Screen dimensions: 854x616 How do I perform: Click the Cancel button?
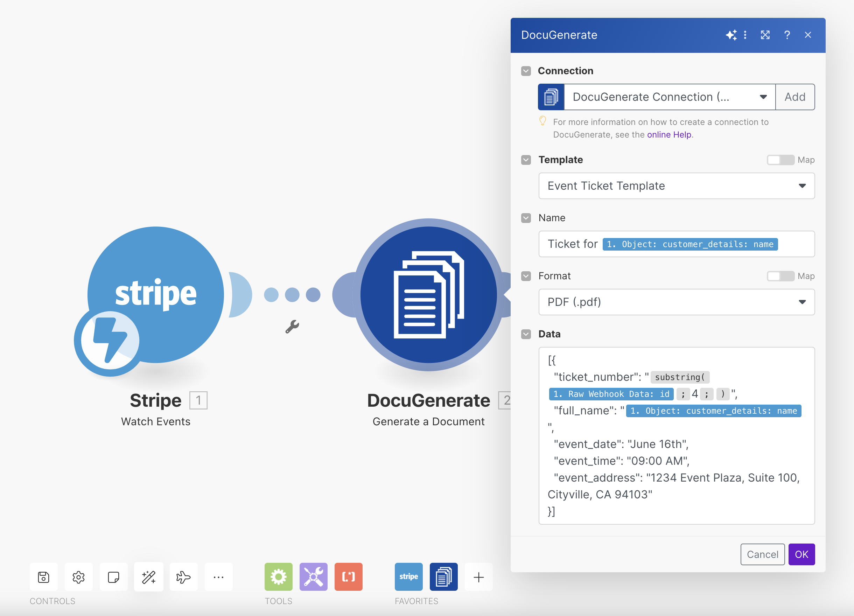click(x=763, y=555)
